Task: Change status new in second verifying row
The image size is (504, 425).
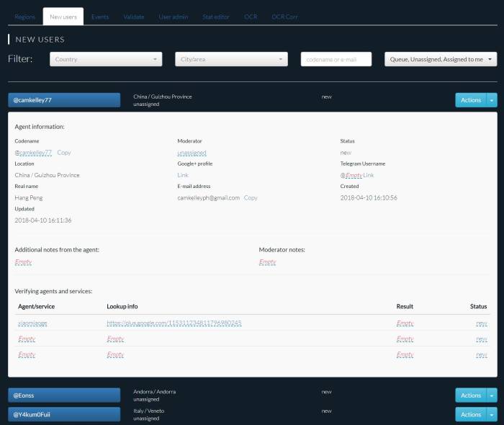Action: coord(482,339)
